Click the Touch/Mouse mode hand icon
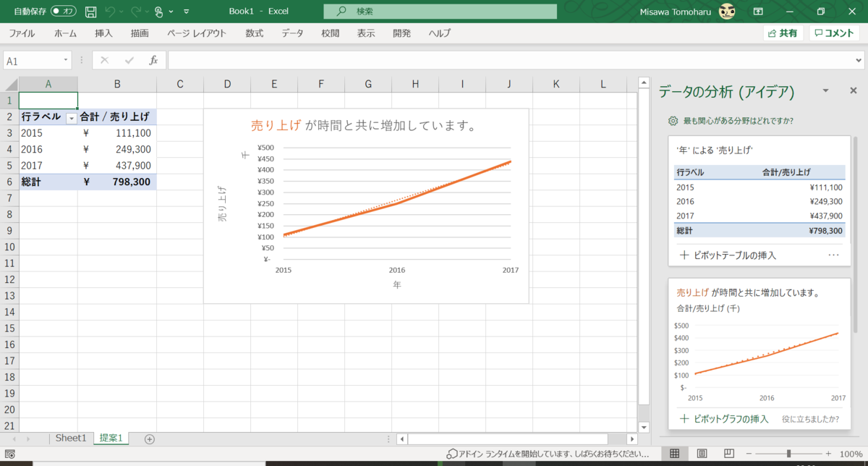The height and width of the screenshot is (466, 868). [159, 12]
